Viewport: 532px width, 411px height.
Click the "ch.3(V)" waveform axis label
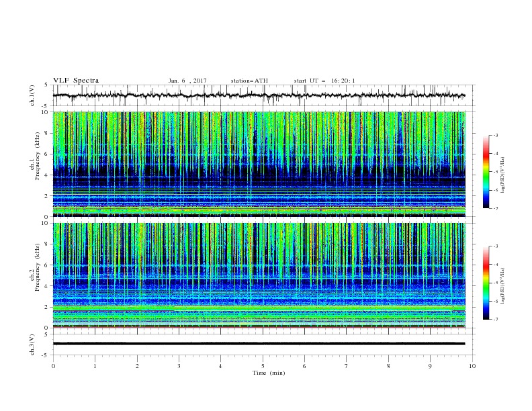coord(32,345)
